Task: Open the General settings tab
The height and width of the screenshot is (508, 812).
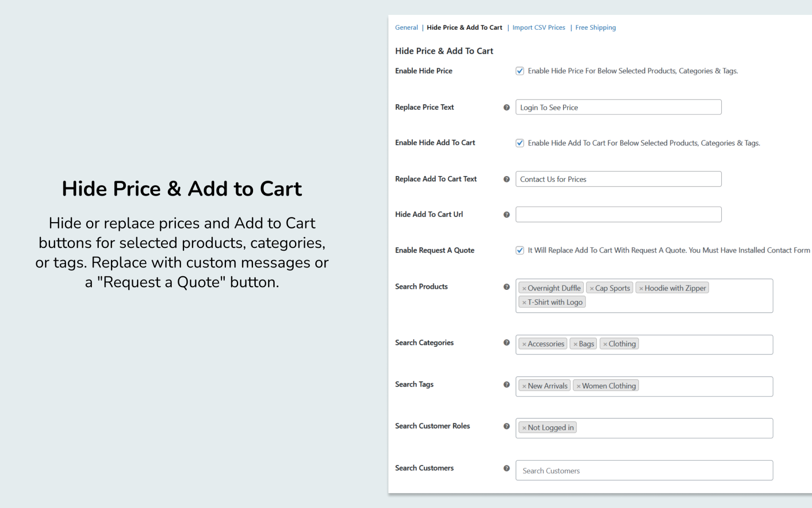Action: click(406, 28)
